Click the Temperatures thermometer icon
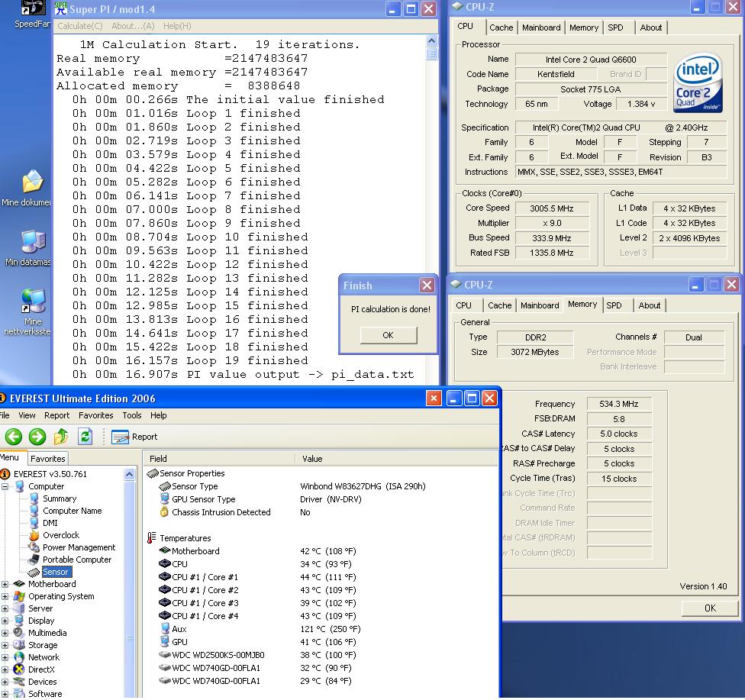Image resolution: width=745 pixels, height=700 pixels. [x=152, y=538]
